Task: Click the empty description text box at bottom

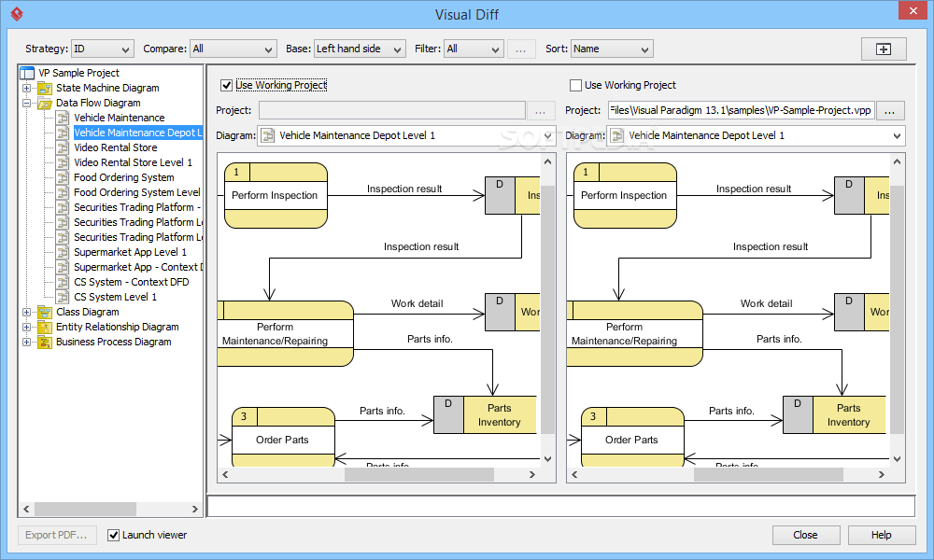Action: [x=560, y=506]
